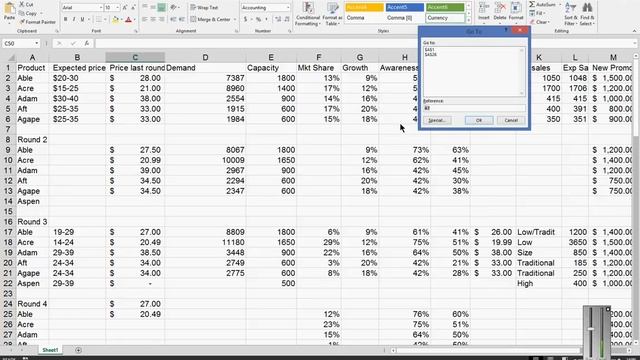Open the Arial font name dropdown
This screenshot has height=360, width=640.
tap(101, 8)
